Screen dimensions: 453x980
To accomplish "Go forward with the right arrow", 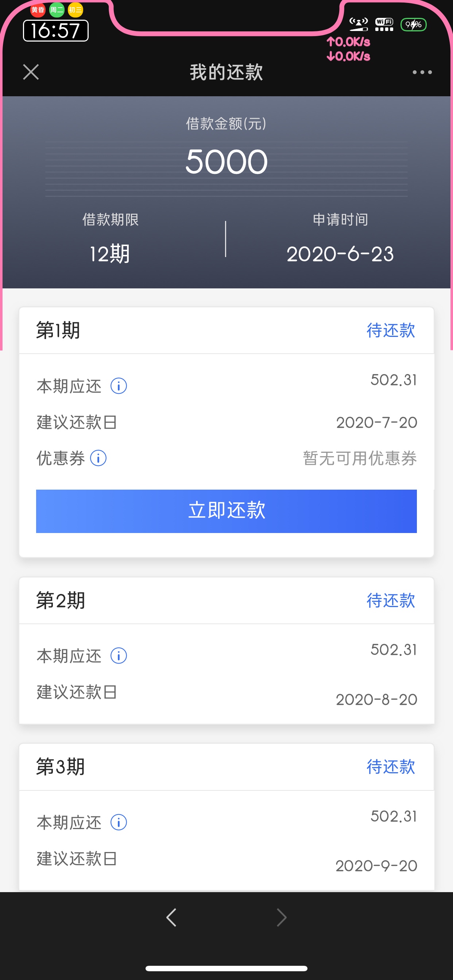I will click(281, 918).
